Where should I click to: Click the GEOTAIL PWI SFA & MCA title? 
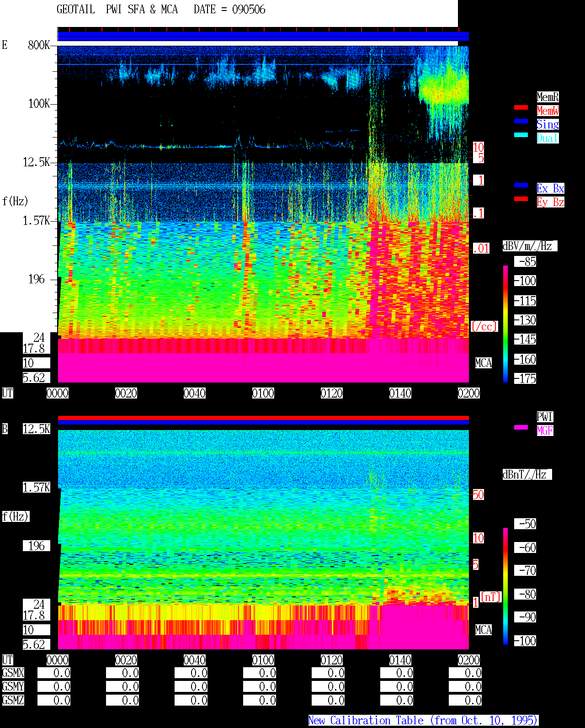click(x=117, y=10)
